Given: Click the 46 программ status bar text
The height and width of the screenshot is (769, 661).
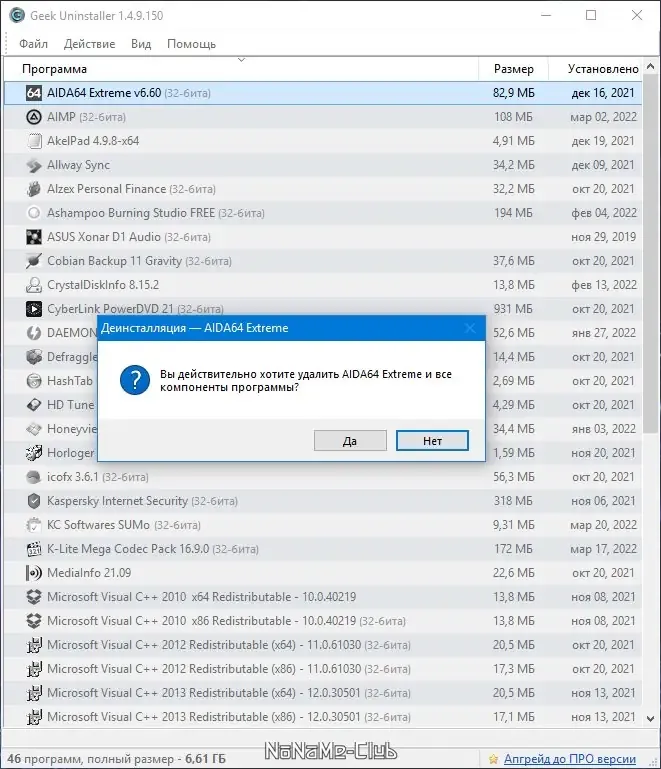Looking at the screenshot, I should tap(116, 759).
